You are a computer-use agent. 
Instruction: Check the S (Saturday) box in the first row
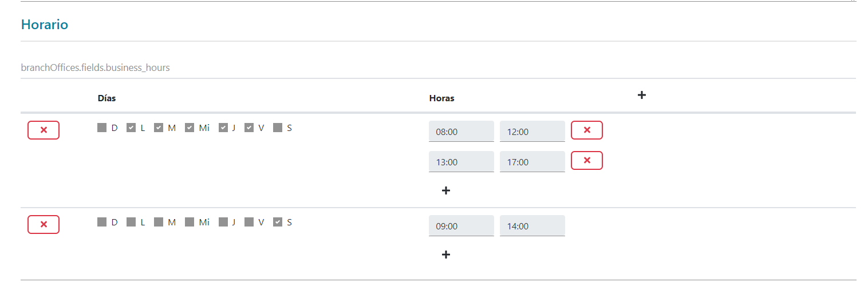click(x=278, y=128)
